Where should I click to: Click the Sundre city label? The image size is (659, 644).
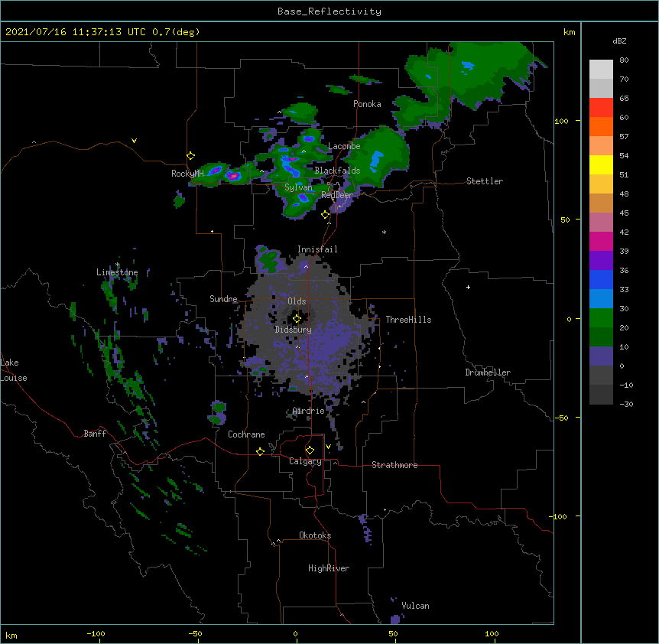coord(223,299)
